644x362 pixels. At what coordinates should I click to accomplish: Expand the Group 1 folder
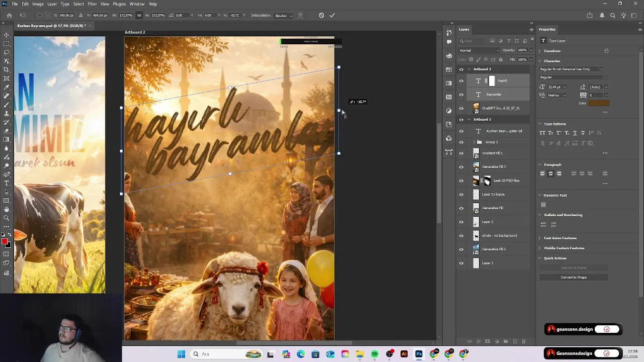473,142
